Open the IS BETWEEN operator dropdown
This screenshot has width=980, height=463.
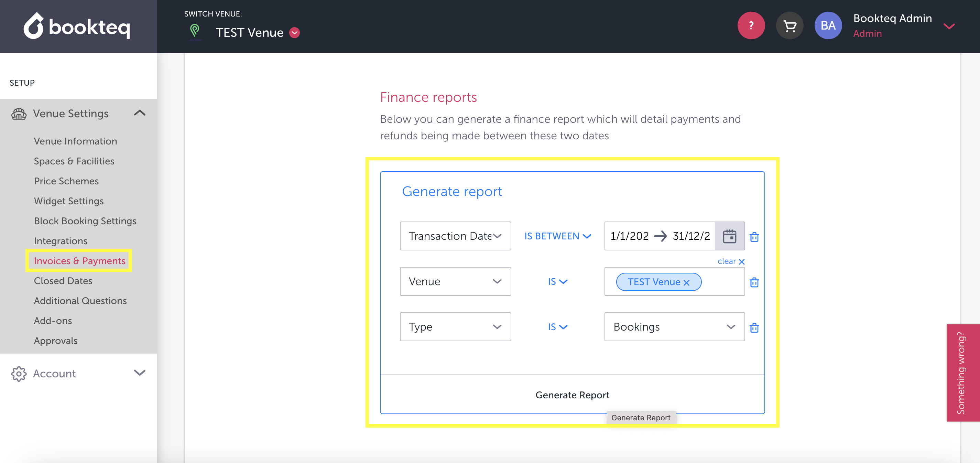[557, 236]
